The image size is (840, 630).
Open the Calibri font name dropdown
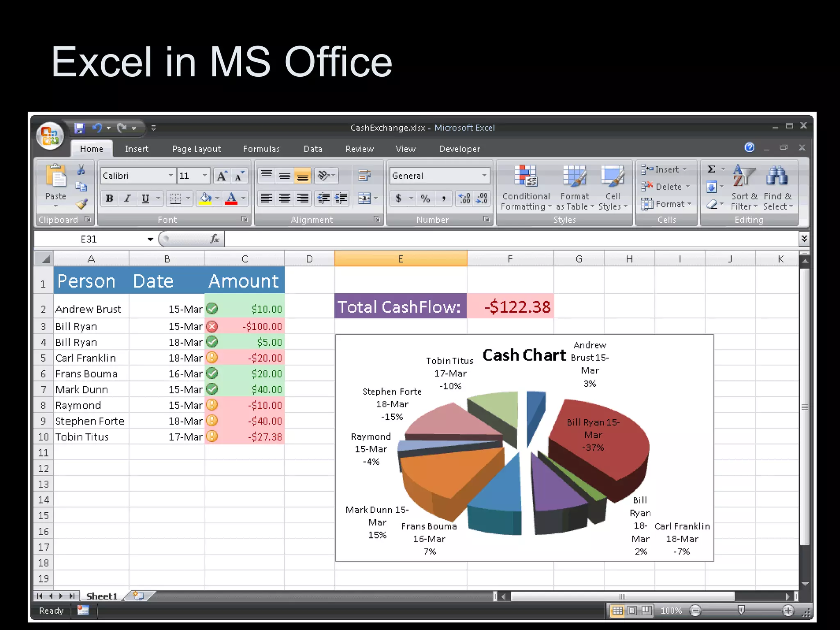(171, 176)
